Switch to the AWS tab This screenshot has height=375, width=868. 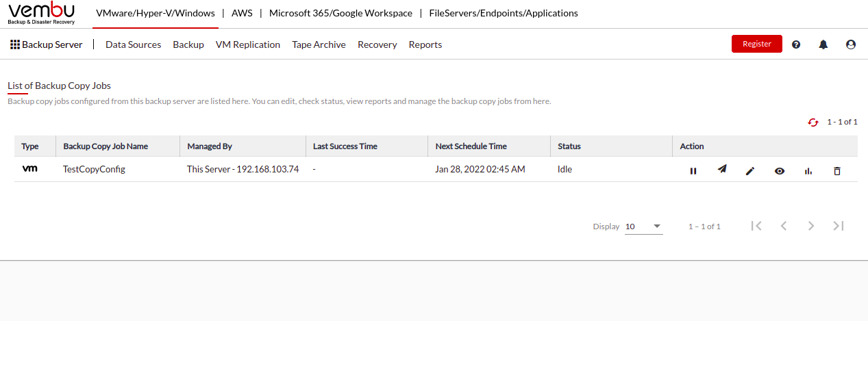click(242, 13)
